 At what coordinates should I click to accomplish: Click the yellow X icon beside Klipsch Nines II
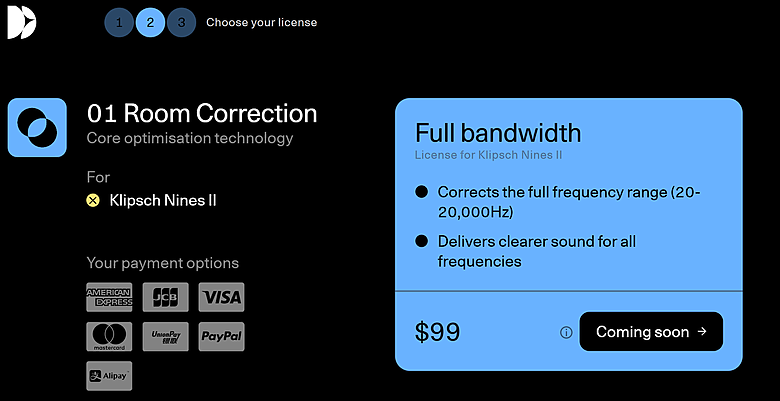[93, 201]
